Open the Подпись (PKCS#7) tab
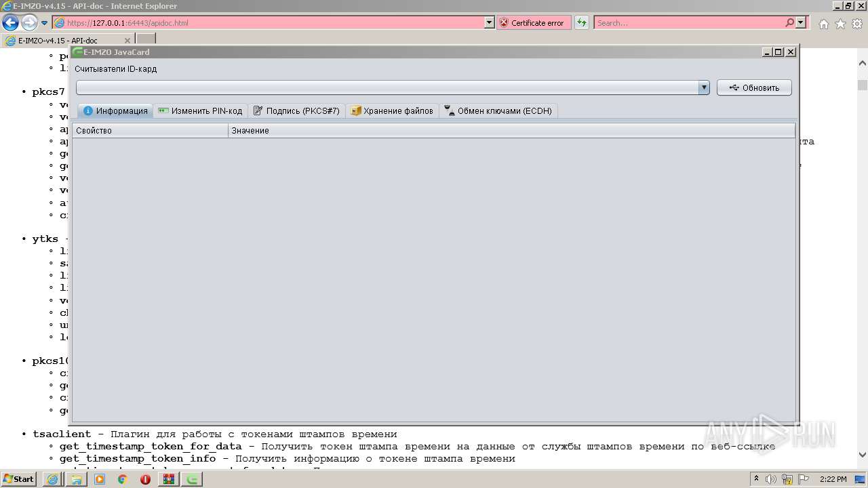Image resolution: width=868 pixels, height=488 pixels. [x=296, y=111]
